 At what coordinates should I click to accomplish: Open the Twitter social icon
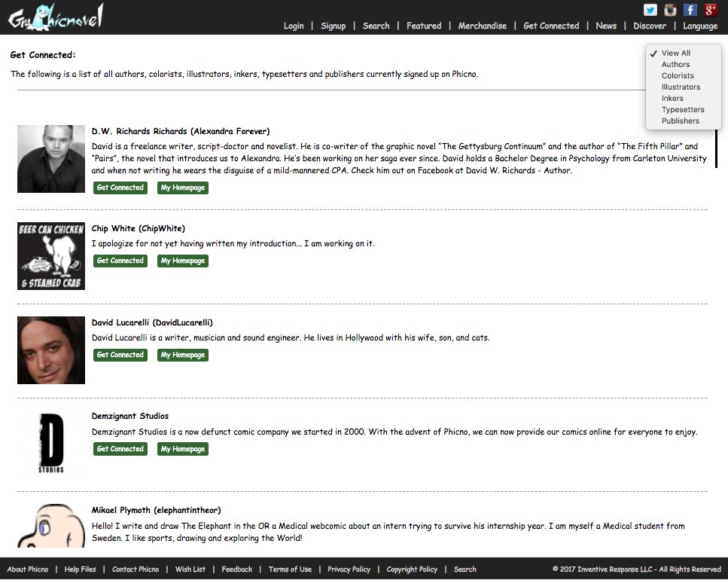pos(650,10)
